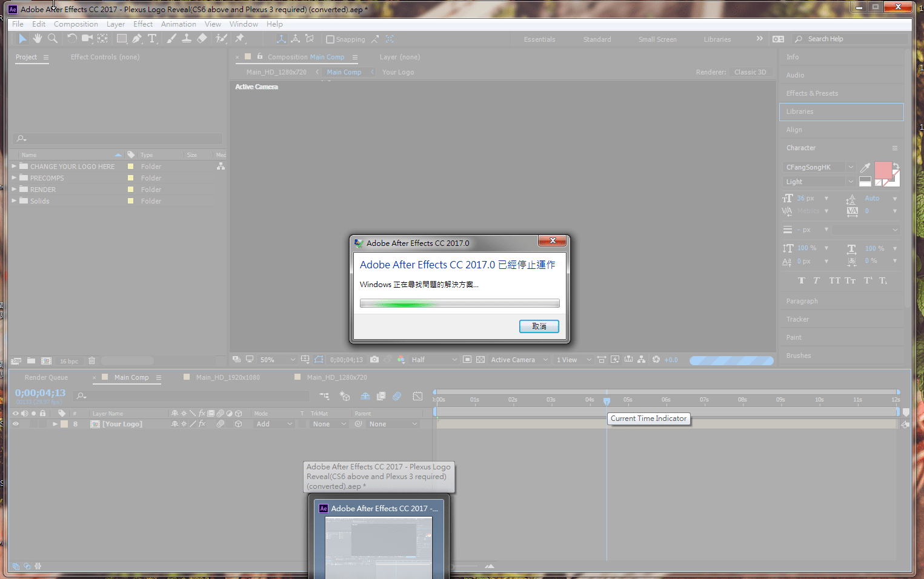924x579 pixels.
Task: Switch to the Main_HD_1920x1080 timeline tab
Action: 228,377
